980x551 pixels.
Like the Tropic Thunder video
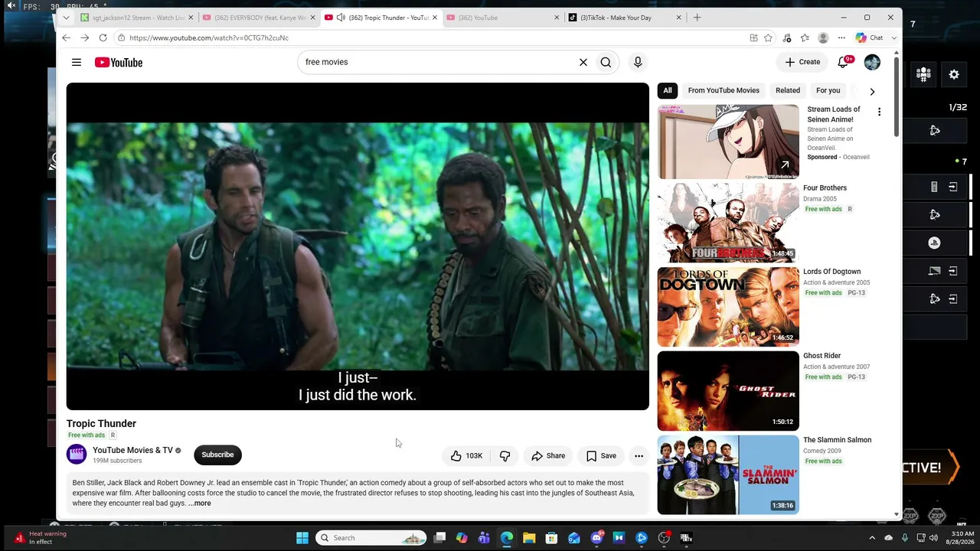[466, 456]
